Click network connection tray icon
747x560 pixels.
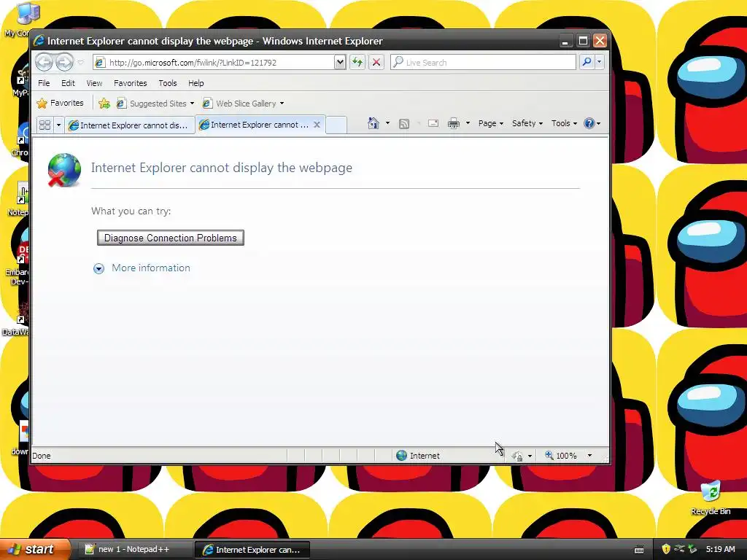(679, 549)
